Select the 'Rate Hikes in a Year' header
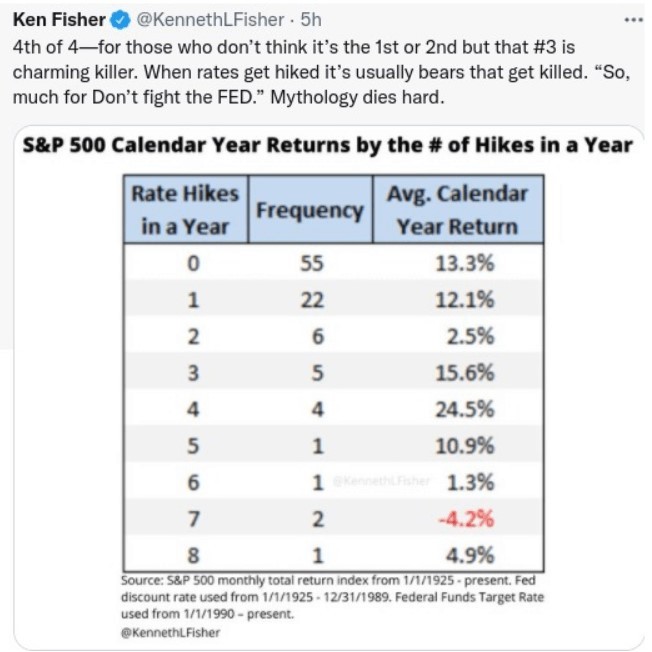Image resolution: width=652 pixels, height=652 pixels. (186, 209)
